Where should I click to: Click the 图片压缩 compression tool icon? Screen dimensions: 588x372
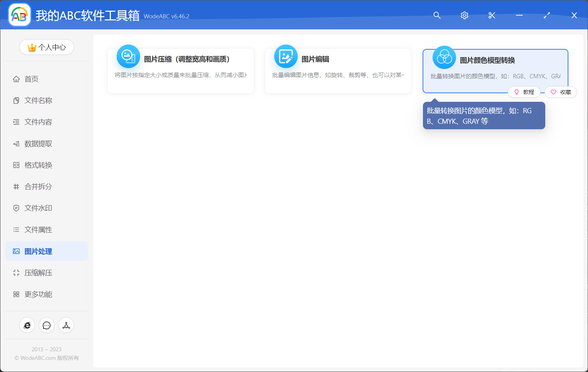[x=128, y=56]
